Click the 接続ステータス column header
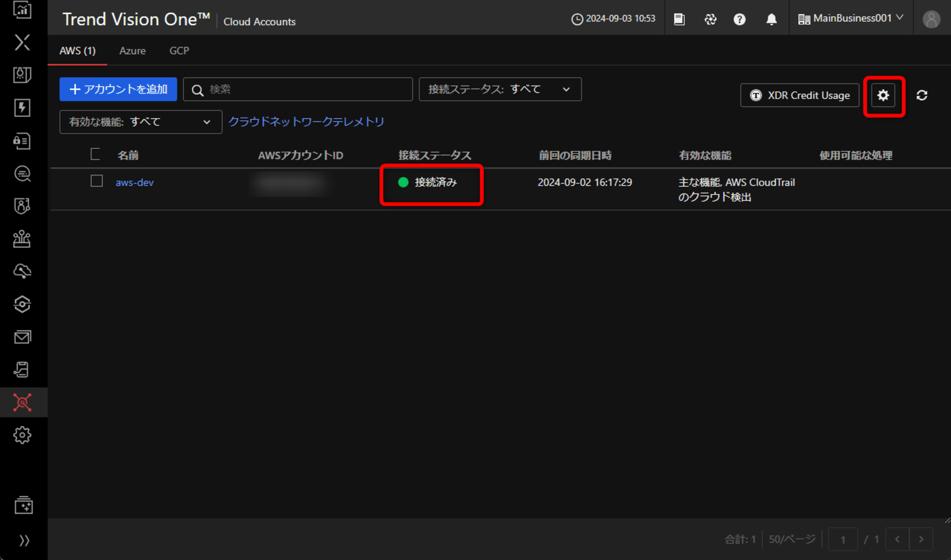 [x=435, y=155]
